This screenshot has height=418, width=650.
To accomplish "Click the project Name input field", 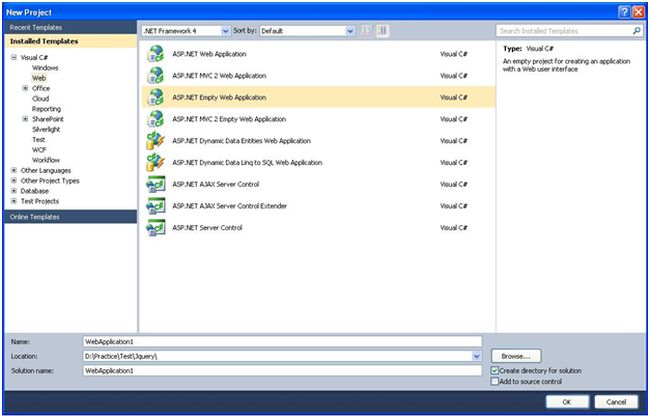I will tap(282, 342).
